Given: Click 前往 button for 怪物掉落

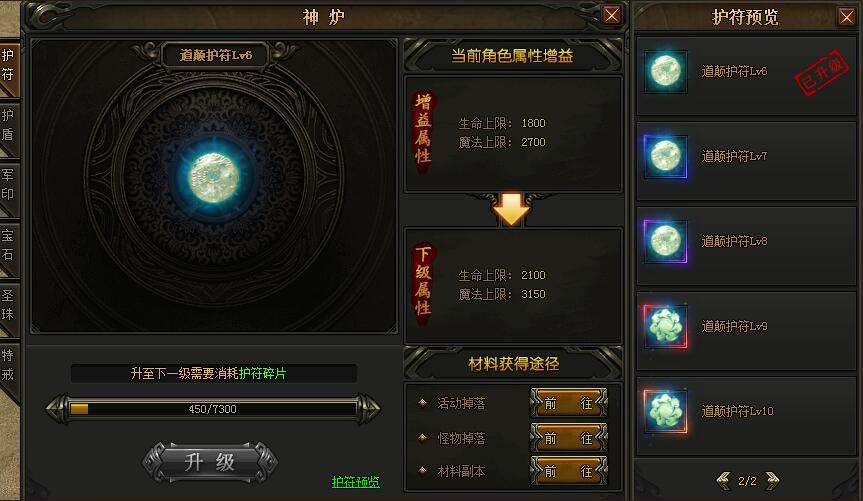Looking at the screenshot, I should 569,438.
